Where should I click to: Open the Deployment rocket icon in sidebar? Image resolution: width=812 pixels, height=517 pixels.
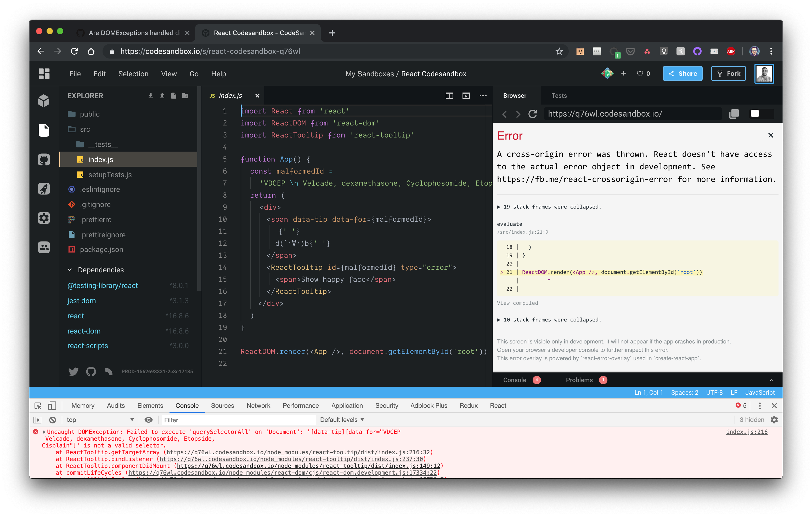(x=44, y=189)
